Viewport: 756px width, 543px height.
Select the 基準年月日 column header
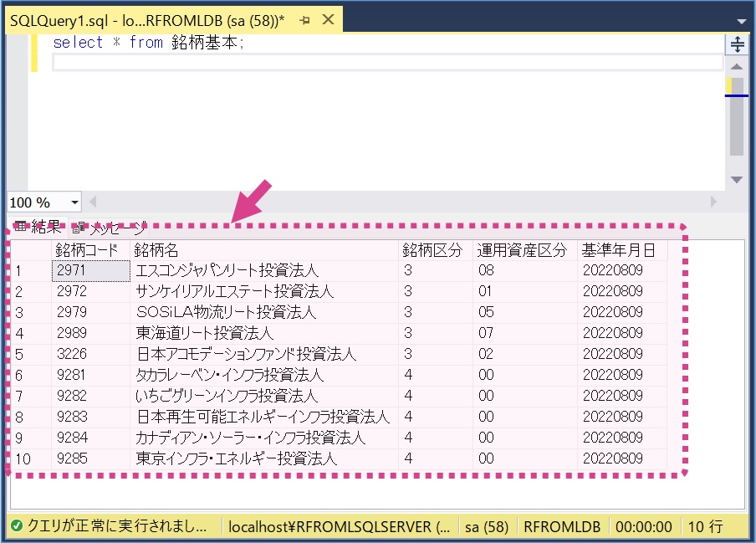(x=620, y=250)
